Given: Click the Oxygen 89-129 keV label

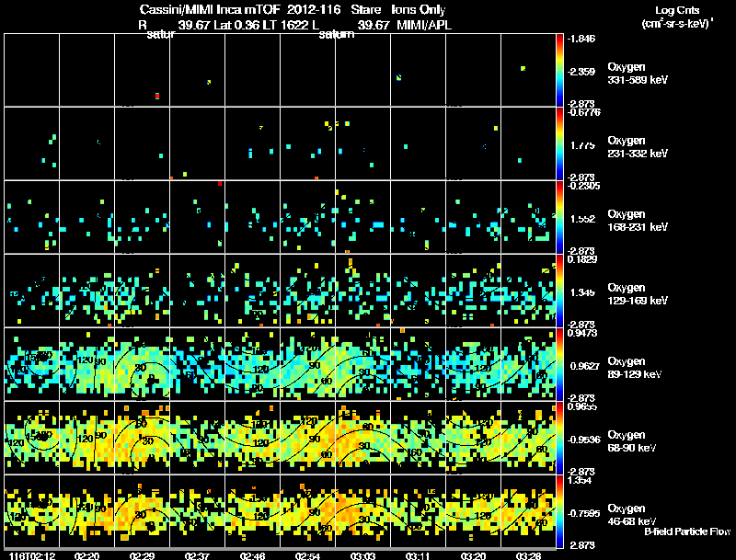Looking at the screenshot, I should click(635, 368).
